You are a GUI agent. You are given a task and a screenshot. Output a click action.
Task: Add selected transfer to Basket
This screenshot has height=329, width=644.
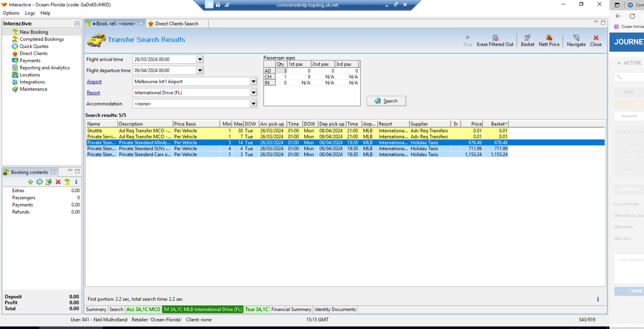tap(528, 41)
